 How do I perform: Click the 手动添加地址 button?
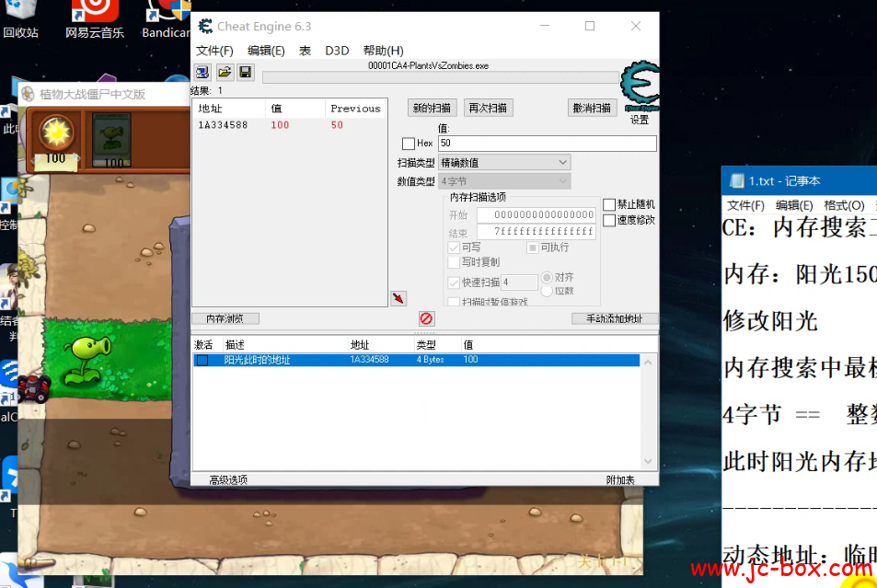614,318
